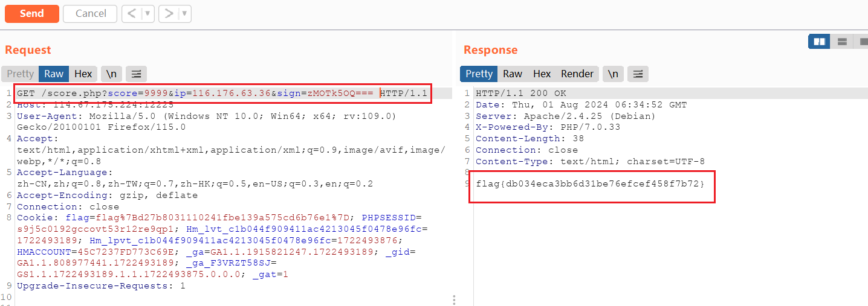
Task: Open the Request Hex tab
Action: click(x=83, y=74)
